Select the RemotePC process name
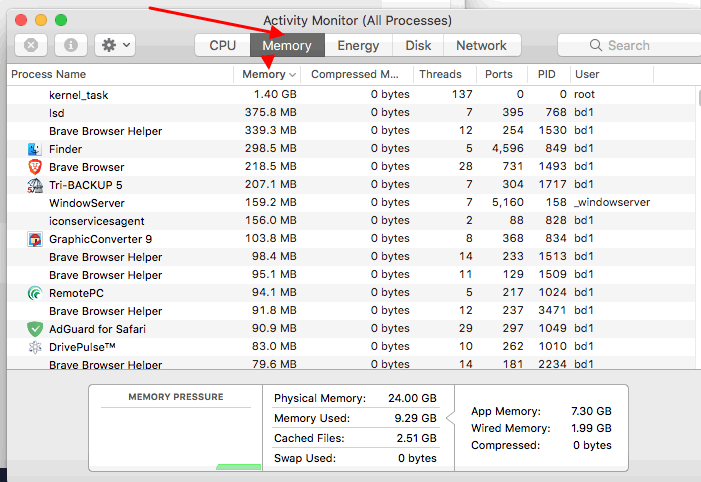Screen dimensions: 701x482 click(76, 293)
